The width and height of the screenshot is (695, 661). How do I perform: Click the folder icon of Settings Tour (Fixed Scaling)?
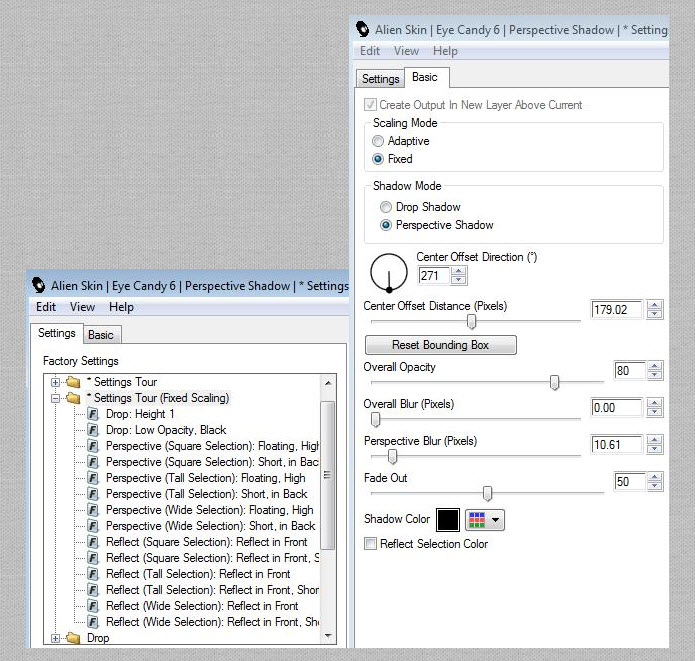73,398
